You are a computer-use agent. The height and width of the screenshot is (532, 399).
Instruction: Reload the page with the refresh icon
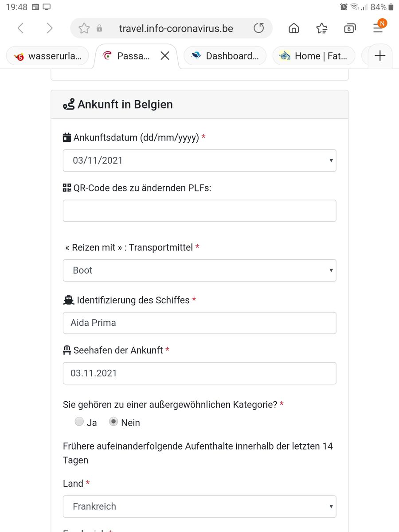pyautogui.click(x=258, y=28)
